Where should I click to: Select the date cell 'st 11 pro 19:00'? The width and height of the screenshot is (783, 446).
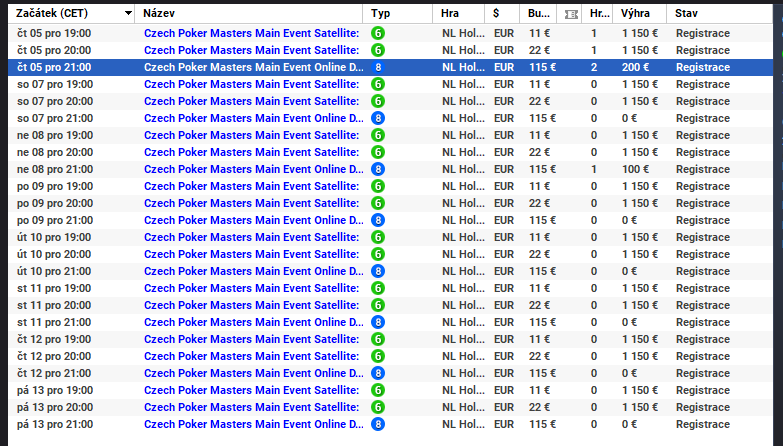click(x=54, y=288)
